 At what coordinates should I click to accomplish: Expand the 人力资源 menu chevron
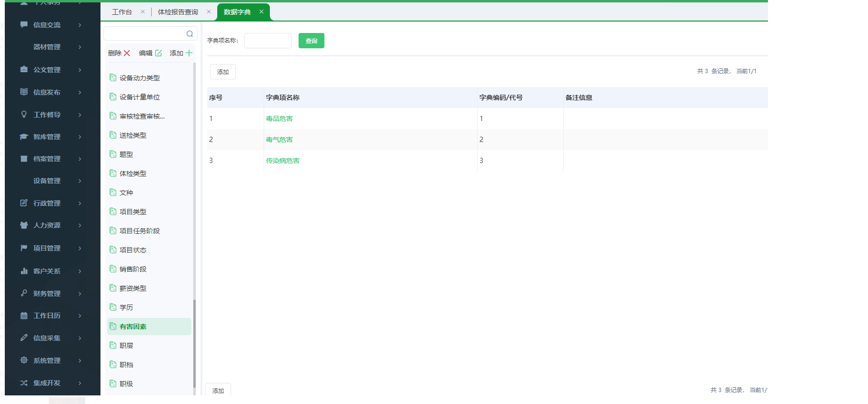[x=80, y=225]
